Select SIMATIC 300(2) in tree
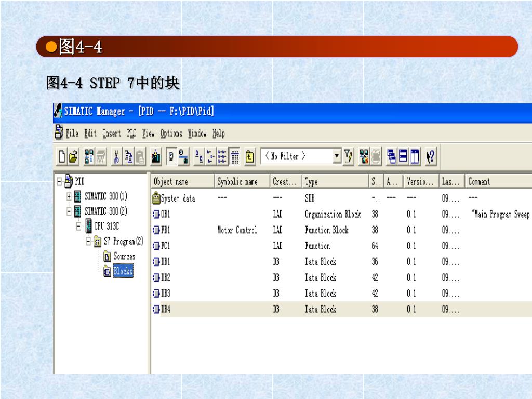This screenshot has width=532, height=399. pos(106,211)
